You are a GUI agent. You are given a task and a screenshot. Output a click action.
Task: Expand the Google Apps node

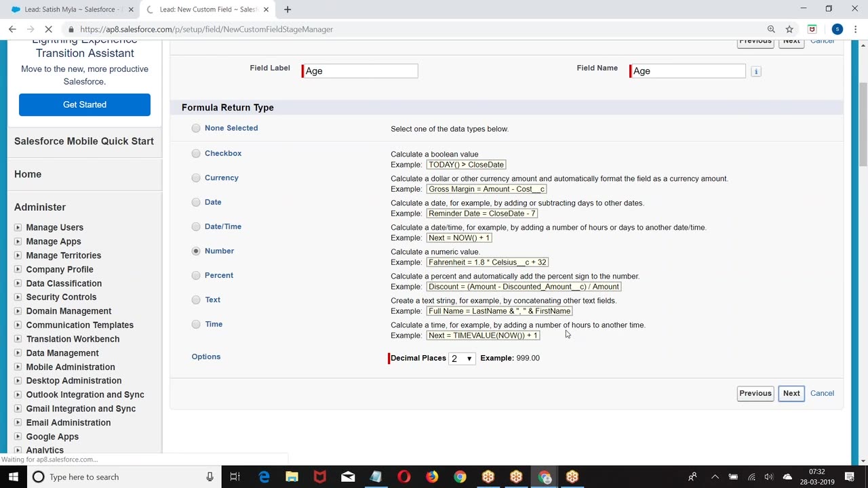point(18,437)
